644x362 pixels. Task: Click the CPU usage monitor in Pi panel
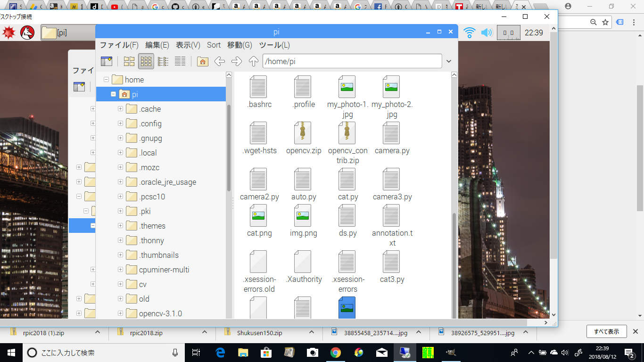coord(509,33)
